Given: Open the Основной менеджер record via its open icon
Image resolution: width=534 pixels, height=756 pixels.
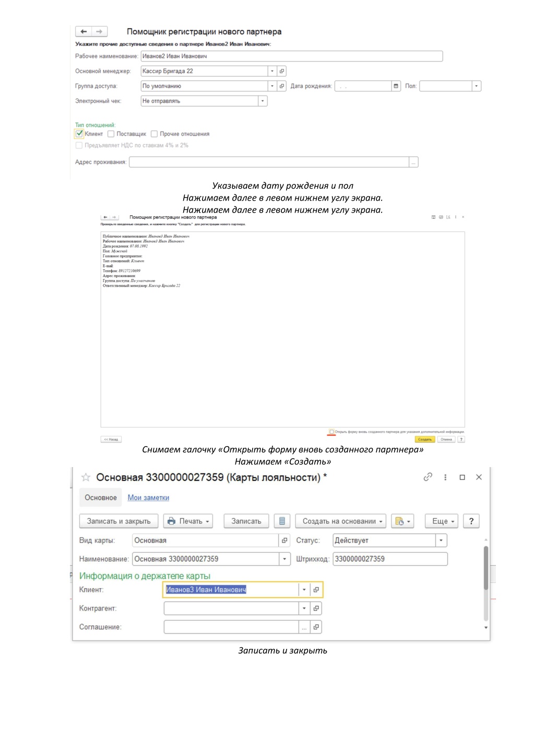Looking at the screenshot, I should click(282, 71).
